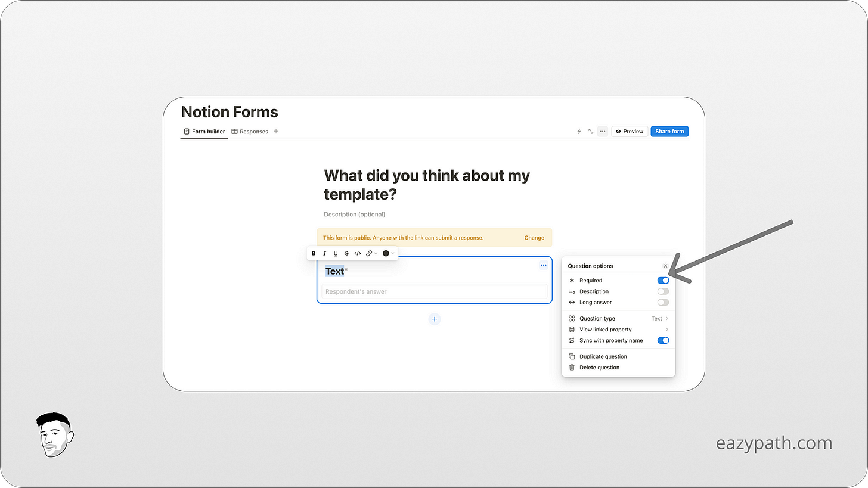Click the Description (optional) field
The image size is (868, 488).
coord(355,214)
